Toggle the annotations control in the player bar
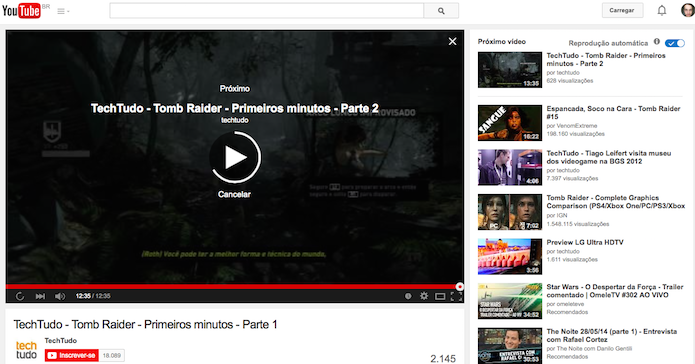This screenshot has height=364, width=695. pyautogui.click(x=408, y=296)
